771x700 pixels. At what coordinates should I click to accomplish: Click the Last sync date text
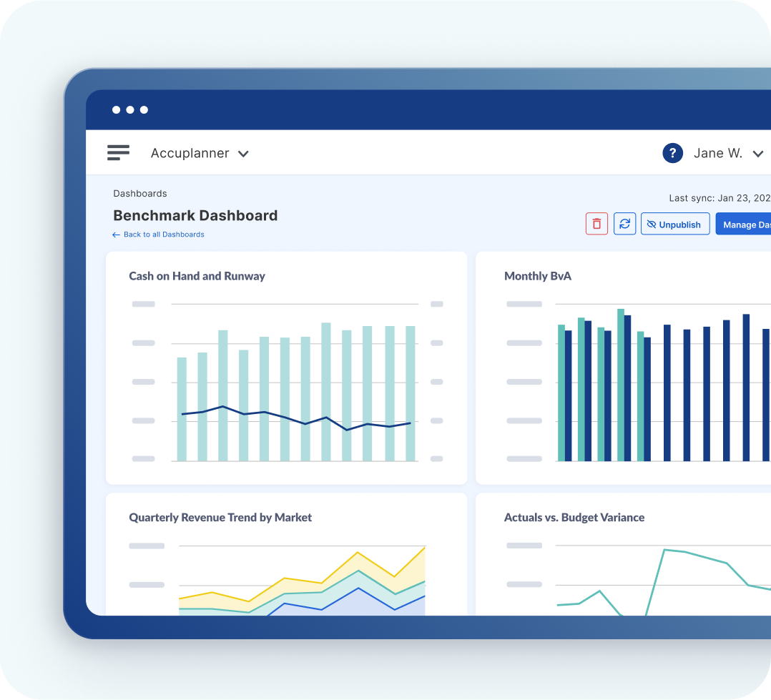720,198
